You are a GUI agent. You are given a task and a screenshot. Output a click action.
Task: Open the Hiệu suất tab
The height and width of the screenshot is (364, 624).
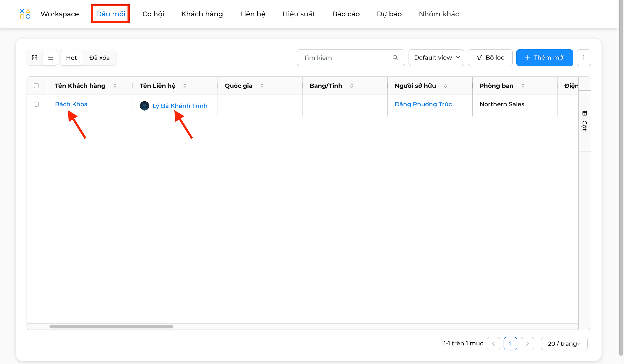[299, 14]
